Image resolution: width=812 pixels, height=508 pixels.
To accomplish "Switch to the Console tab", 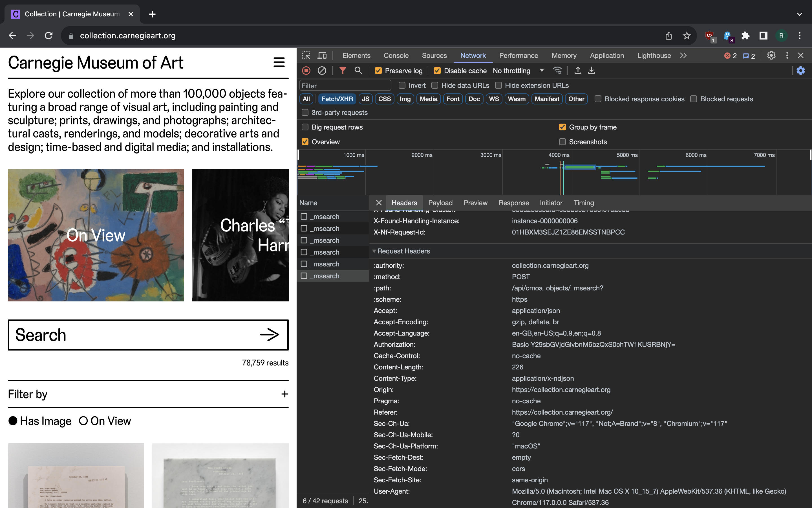I will coord(396,55).
